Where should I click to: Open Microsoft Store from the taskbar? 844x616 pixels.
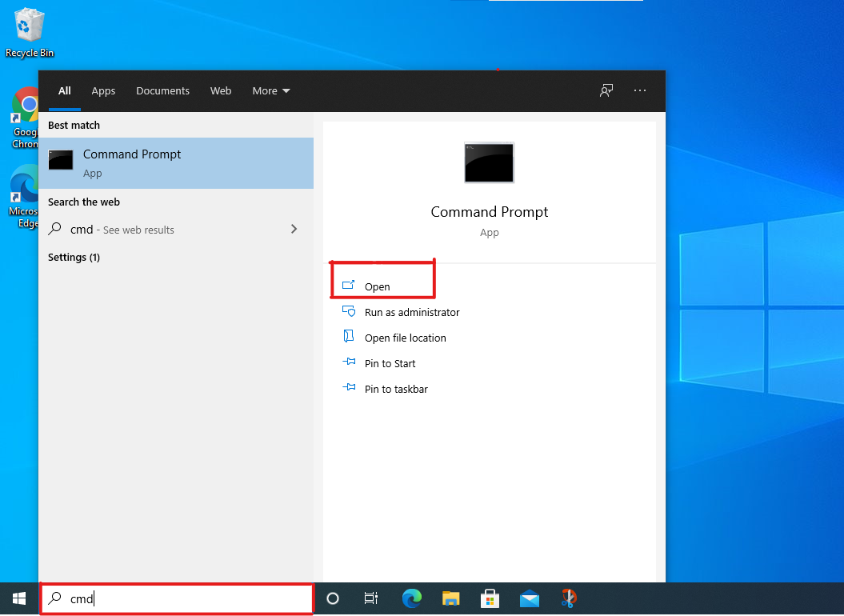490,598
